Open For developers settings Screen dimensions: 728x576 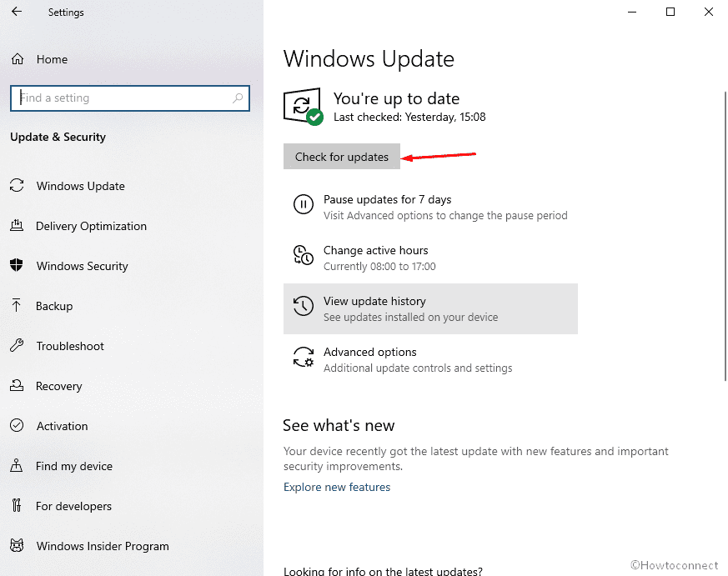74,506
